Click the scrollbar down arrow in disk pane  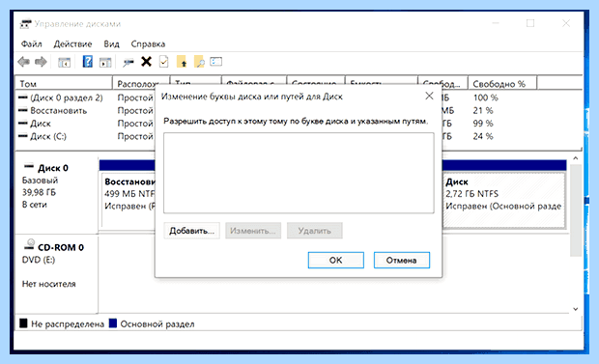(576, 309)
